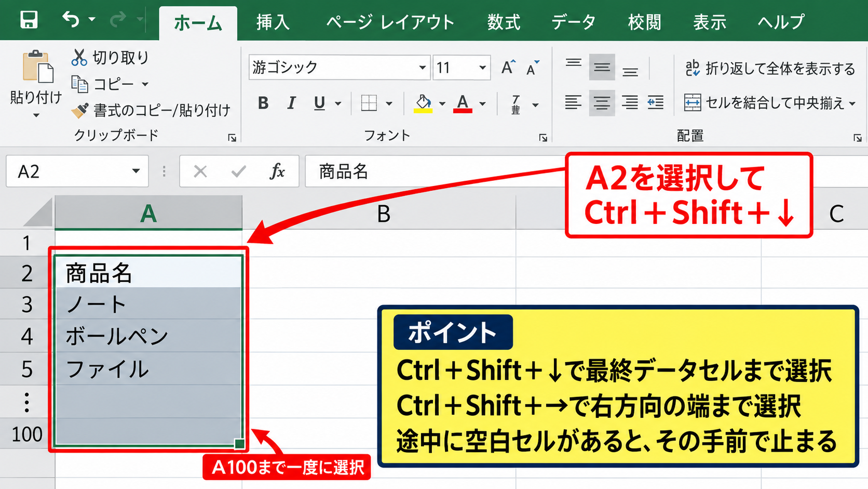The image size is (868, 489).
Task: Align text right
Action: (x=630, y=102)
